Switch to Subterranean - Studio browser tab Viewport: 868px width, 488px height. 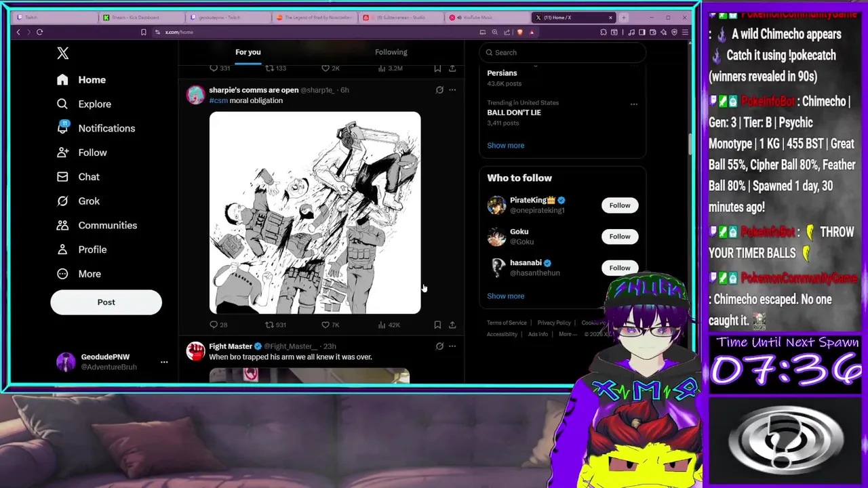(400, 18)
